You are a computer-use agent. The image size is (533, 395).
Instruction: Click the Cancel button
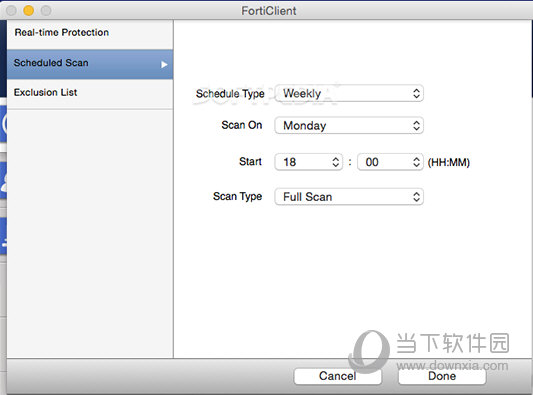tap(338, 376)
